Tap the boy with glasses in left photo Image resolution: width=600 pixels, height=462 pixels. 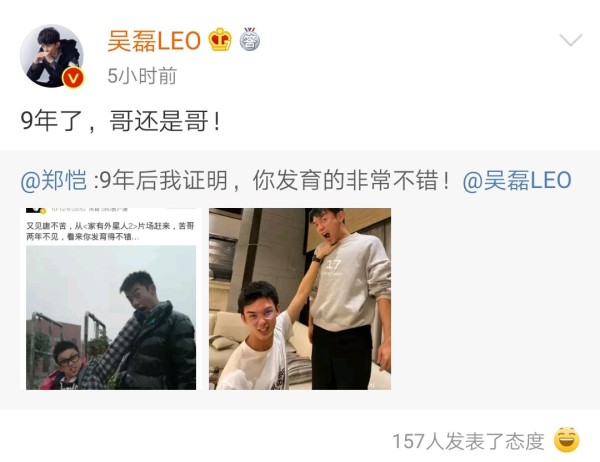point(67,364)
